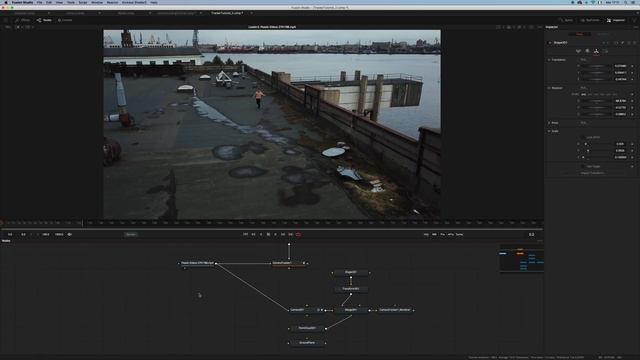
Task: Toggle APrx auto proxy mode
Action: click(x=451, y=235)
